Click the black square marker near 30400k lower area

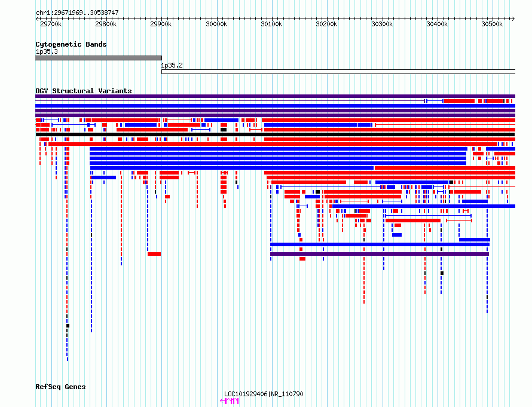coord(442,273)
